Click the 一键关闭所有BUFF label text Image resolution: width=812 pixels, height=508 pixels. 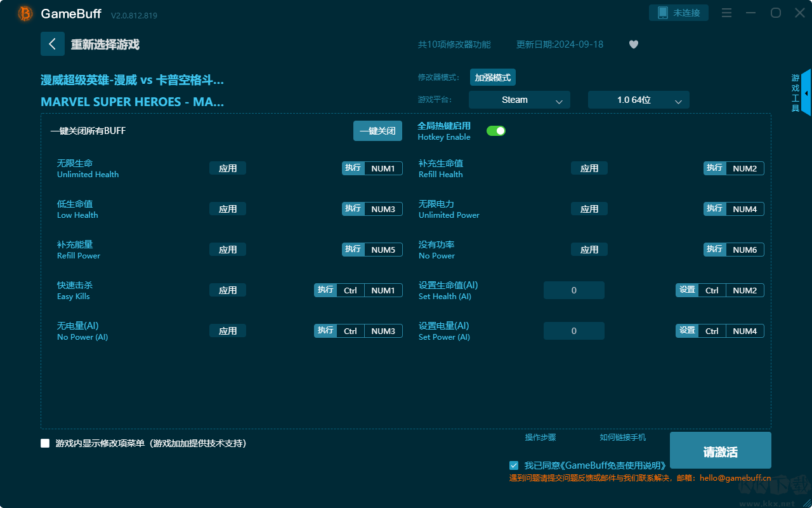click(x=88, y=131)
